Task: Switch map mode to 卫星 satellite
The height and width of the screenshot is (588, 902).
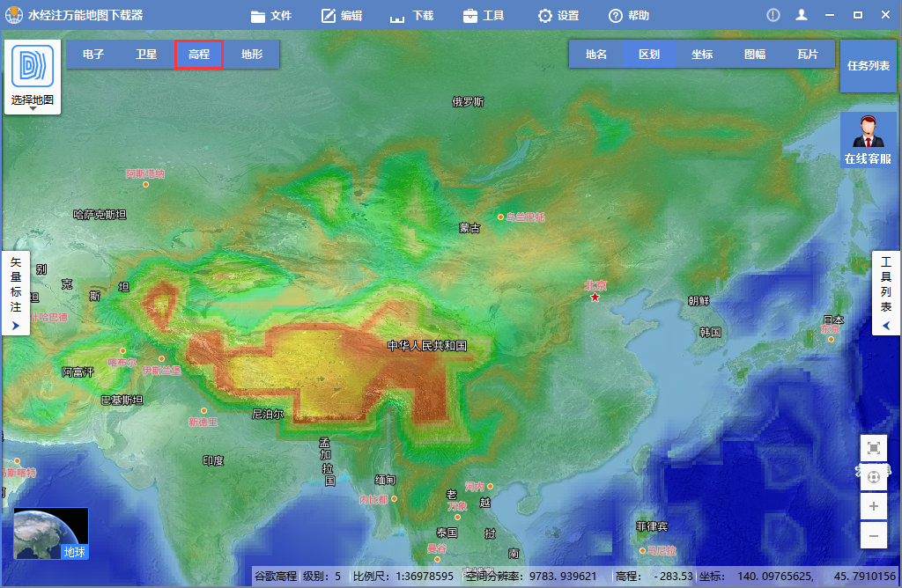Action: pyautogui.click(x=145, y=54)
